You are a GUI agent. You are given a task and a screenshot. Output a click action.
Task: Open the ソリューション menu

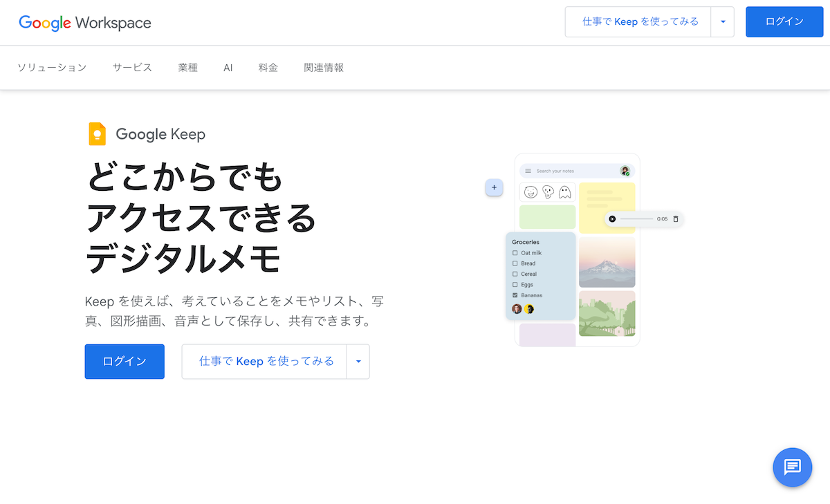[52, 67]
